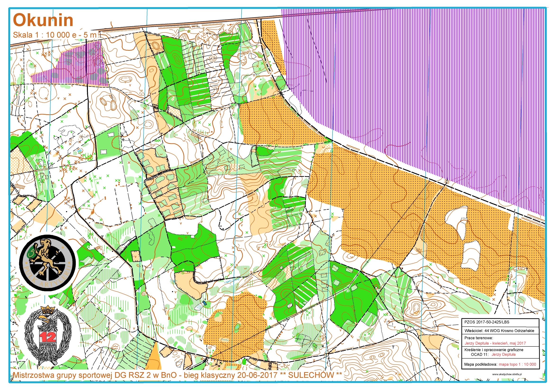
Task: Click the golden crown atop eagle badge
Action: pos(48,310)
